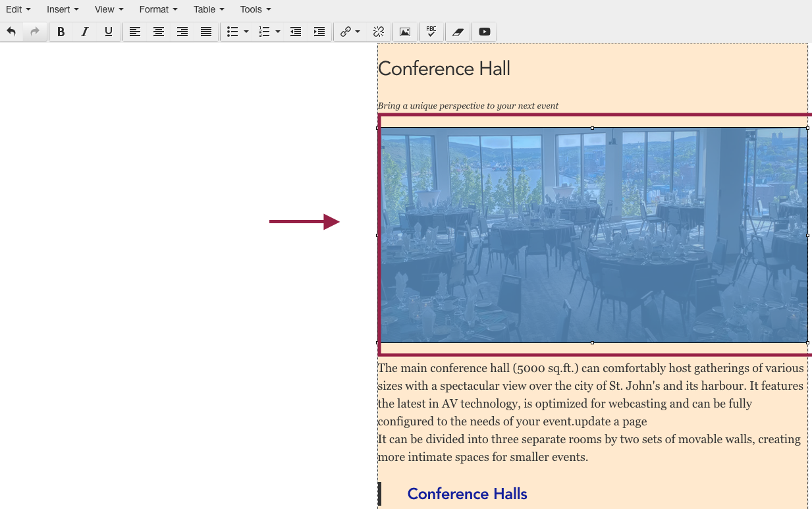Open the Format menu
This screenshot has width=812, height=509.
point(158,9)
